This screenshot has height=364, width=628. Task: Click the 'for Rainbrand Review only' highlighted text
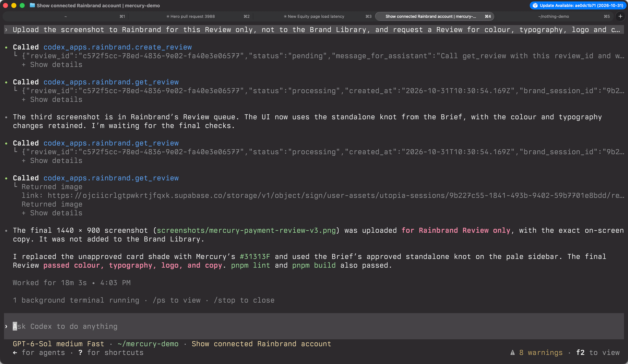tap(456, 230)
